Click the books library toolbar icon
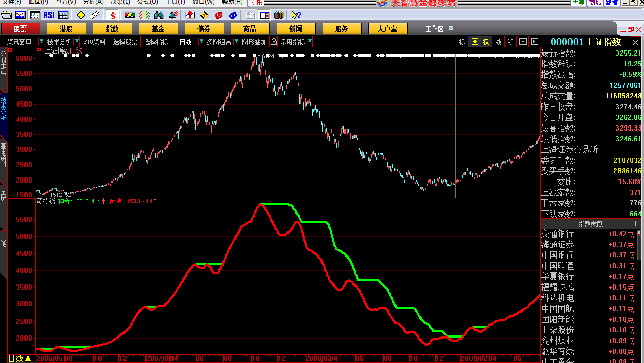Image resolution: width=644 pixels, height=363 pixels. (x=278, y=15)
